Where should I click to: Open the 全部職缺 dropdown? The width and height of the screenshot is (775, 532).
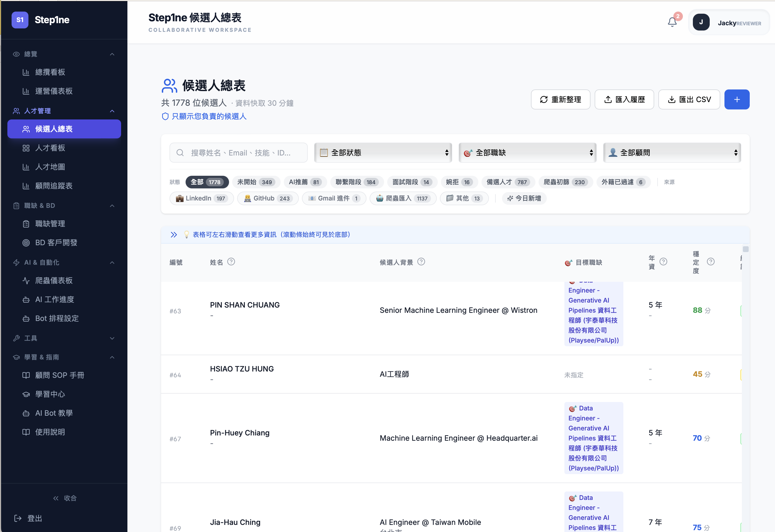(527, 152)
